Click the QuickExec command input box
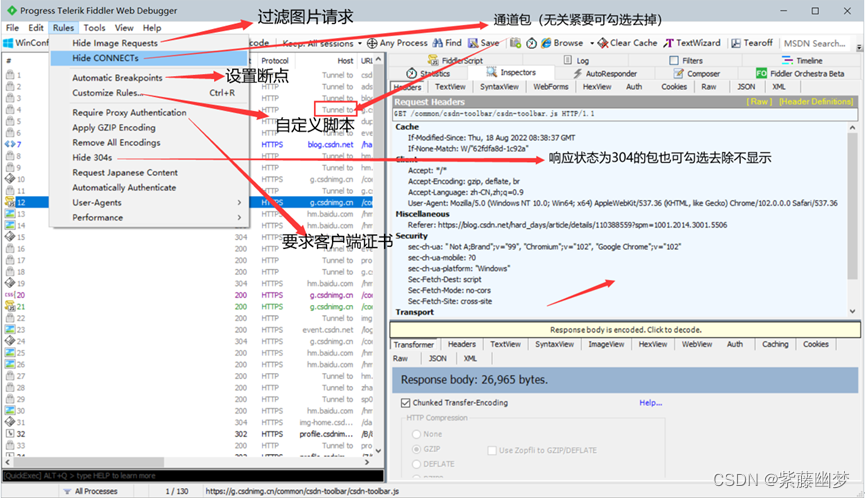This screenshot has height=498, width=865. tap(193, 475)
